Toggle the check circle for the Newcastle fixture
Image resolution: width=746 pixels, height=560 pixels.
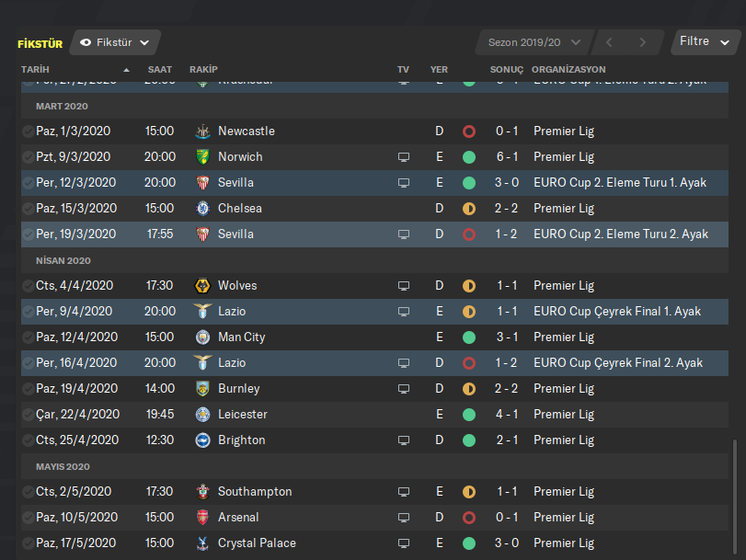(x=28, y=131)
